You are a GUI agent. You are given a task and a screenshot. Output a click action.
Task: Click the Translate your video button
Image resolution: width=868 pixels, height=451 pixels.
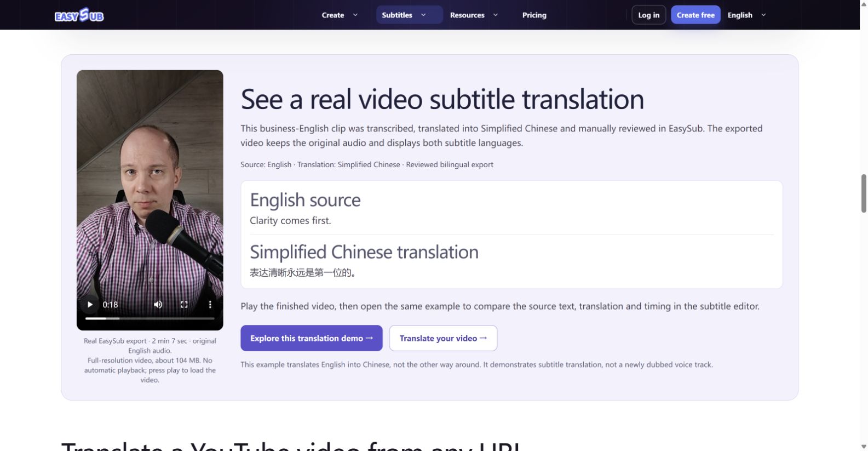tap(443, 338)
